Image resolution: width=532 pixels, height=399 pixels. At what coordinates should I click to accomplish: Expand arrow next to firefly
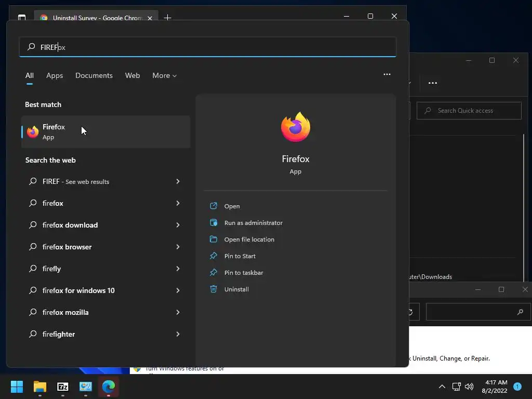pos(178,269)
